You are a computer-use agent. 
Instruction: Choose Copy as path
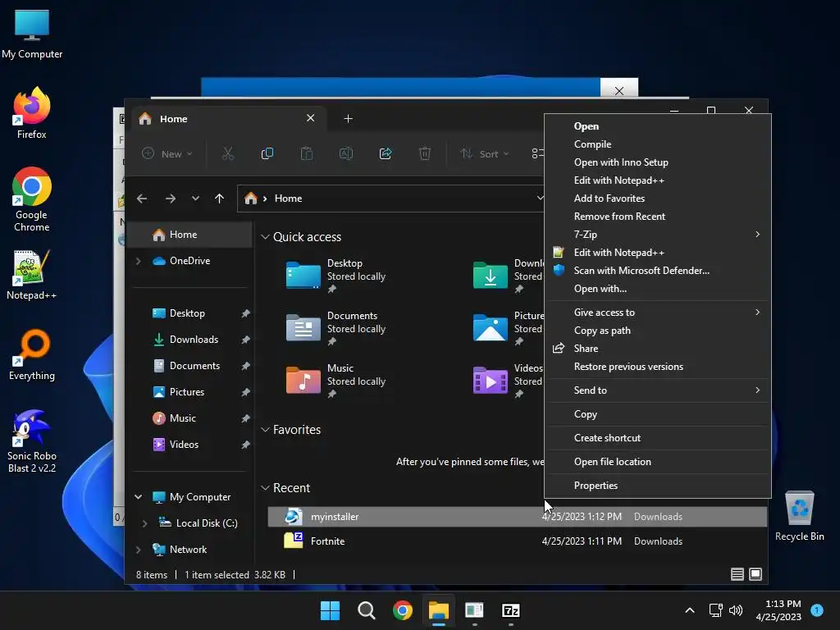pyautogui.click(x=658, y=331)
